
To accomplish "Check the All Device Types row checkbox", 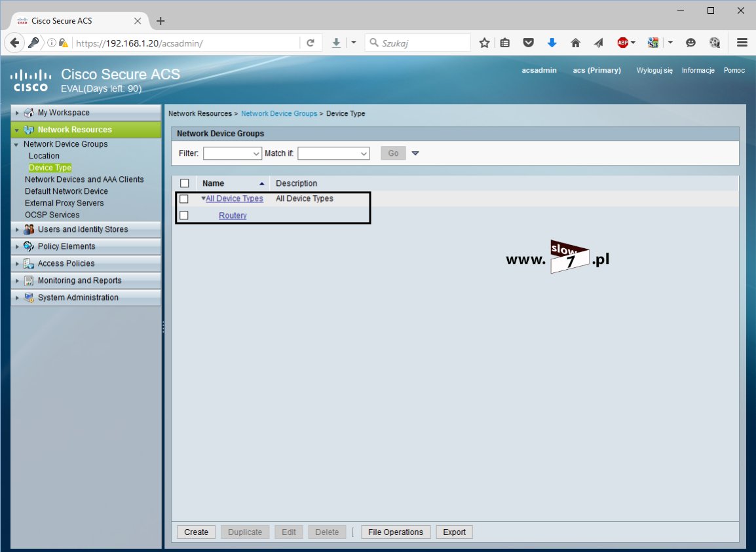I will point(183,198).
